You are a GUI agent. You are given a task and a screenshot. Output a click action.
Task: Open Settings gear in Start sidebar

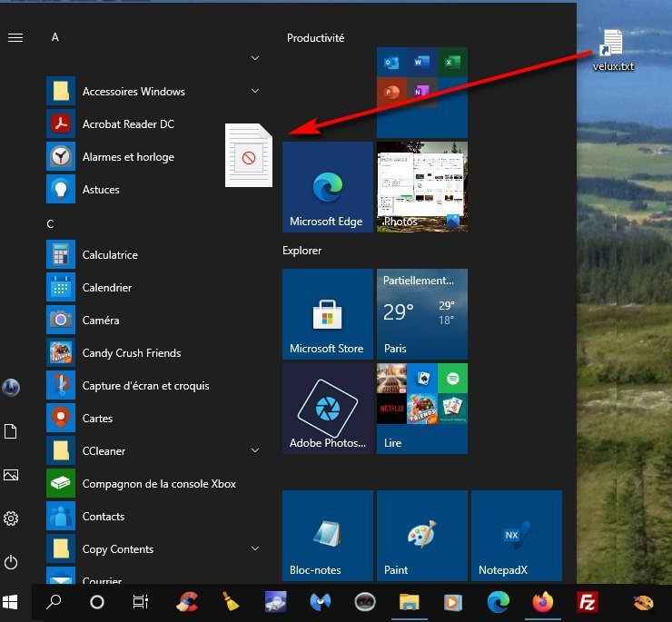tap(11, 518)
